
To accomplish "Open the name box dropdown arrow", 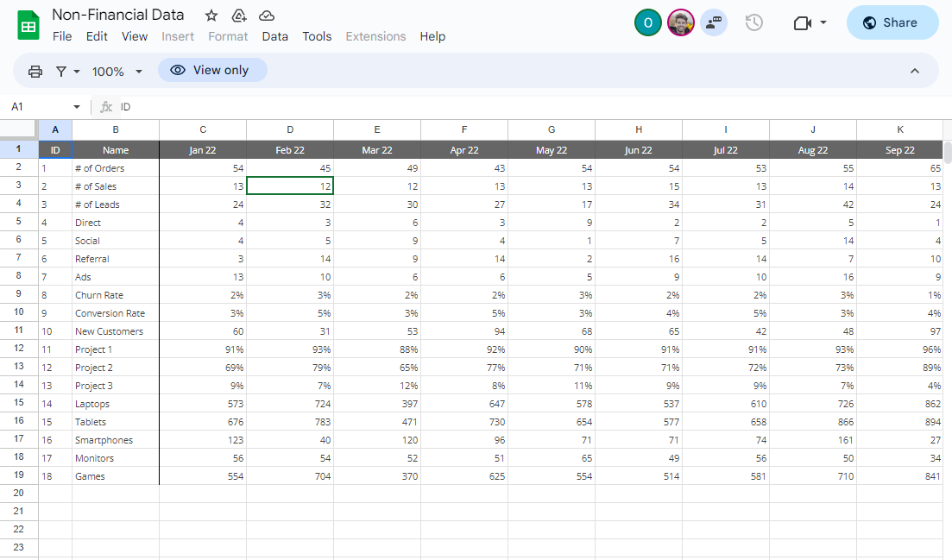I will [77, 107].
